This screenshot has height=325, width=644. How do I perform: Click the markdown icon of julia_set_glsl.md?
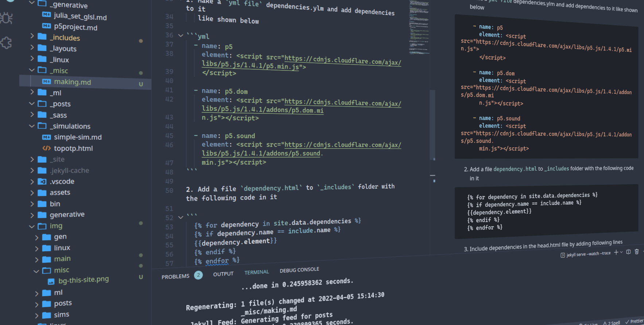pos(46,15)
